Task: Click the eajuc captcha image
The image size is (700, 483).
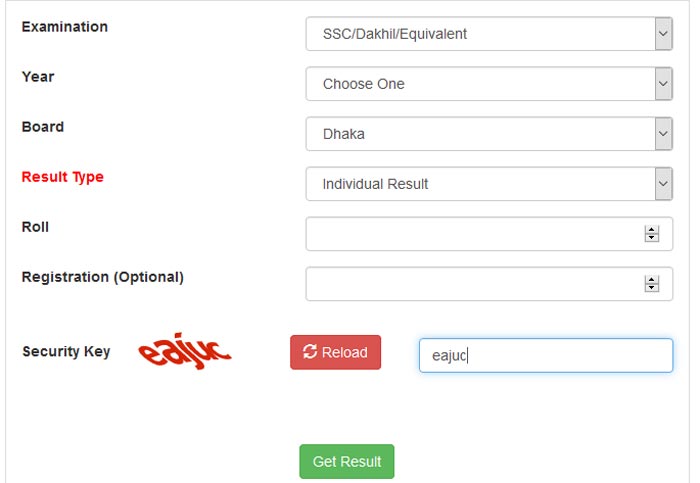Action: pos(185,351)
